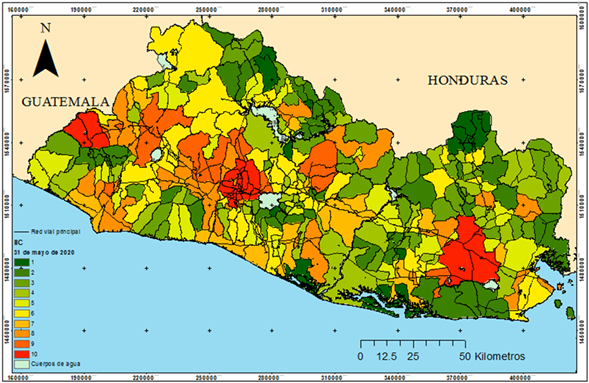Click the GUATEMALA country label
Image resolution: width=589 pixels, height=383 pixels.
(x=65, y=102)
